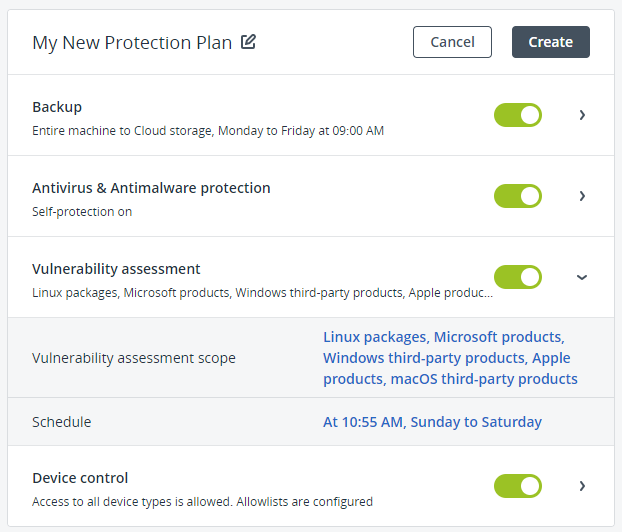Image resolution: width=622 pixels, height=532 pixels.
Task: Expand the Device control chevron
Action: point(582,486)
